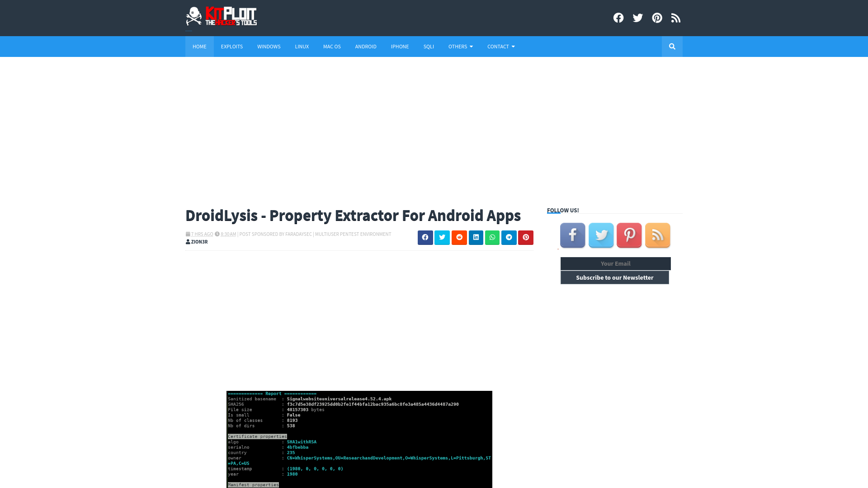
Task: Open the EXPLOITS category
Action: [232, 47]
